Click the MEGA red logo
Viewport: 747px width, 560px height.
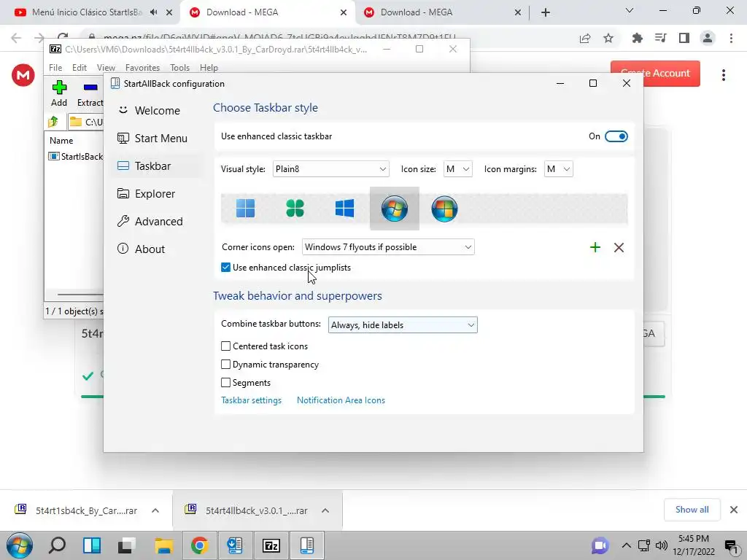[23, 75]
